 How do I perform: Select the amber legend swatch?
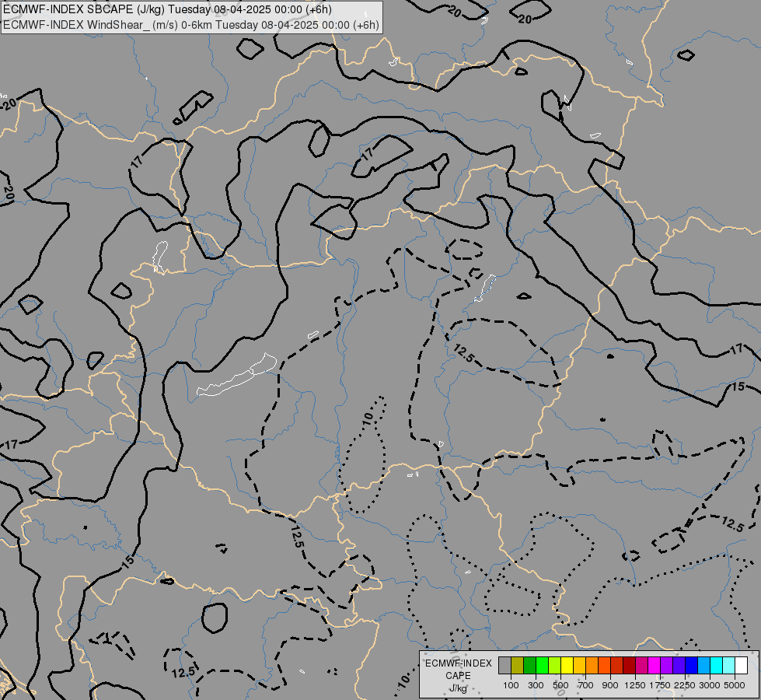click(x=579, y=665)
